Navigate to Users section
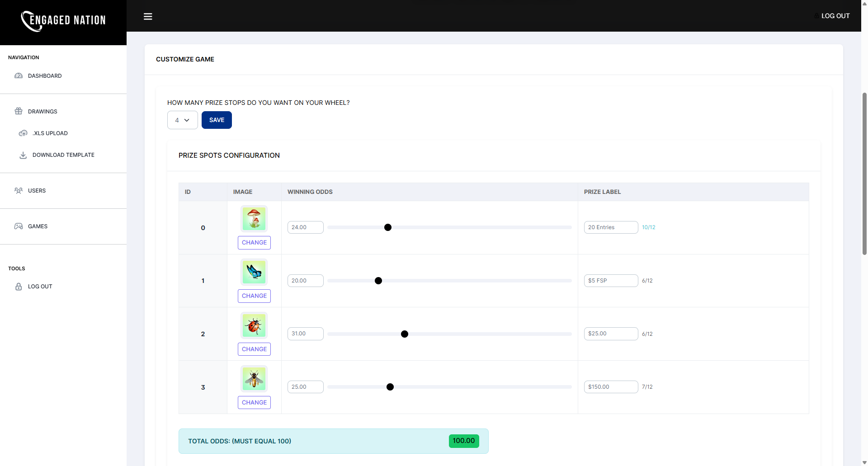868x466 pixels. [37, 190]
